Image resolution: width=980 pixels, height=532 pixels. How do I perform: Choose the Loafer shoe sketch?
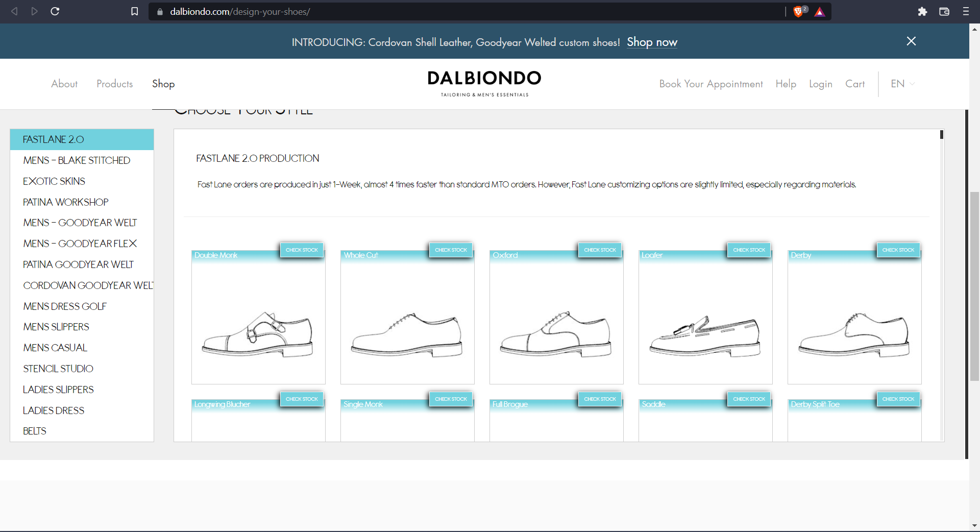(705, 335)
